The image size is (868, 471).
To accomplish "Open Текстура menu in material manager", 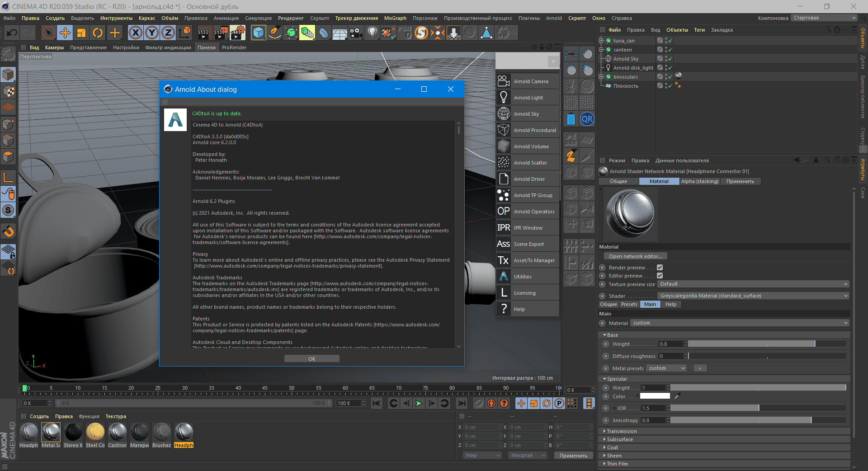I will pyautogui.click(x=116, y=416).
